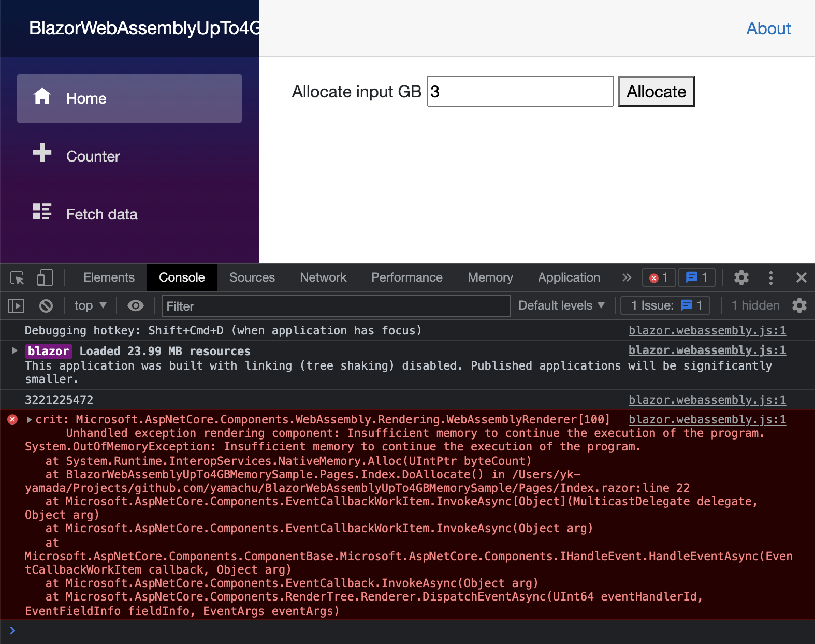Open the Default levels dropdown

tap(562, 305)
